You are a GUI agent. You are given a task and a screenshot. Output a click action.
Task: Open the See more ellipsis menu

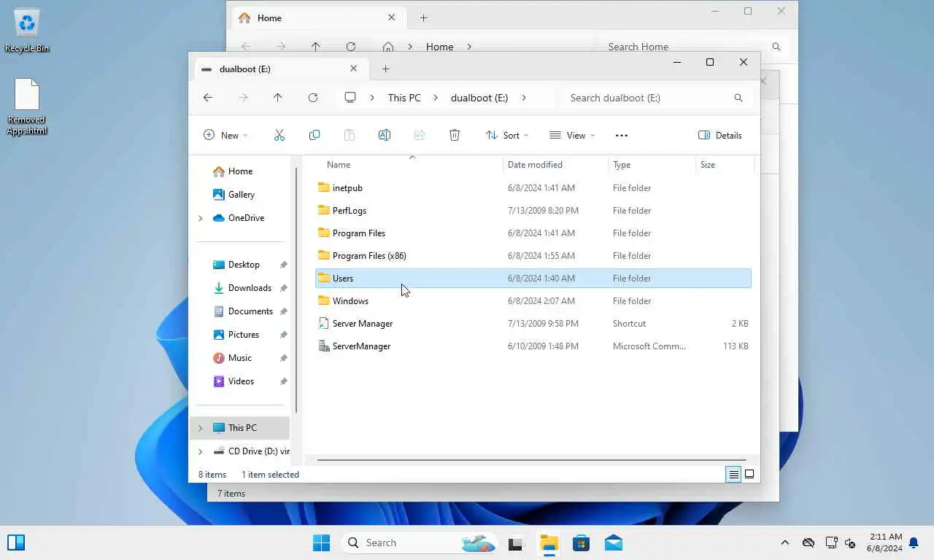[x=622, y=135]
